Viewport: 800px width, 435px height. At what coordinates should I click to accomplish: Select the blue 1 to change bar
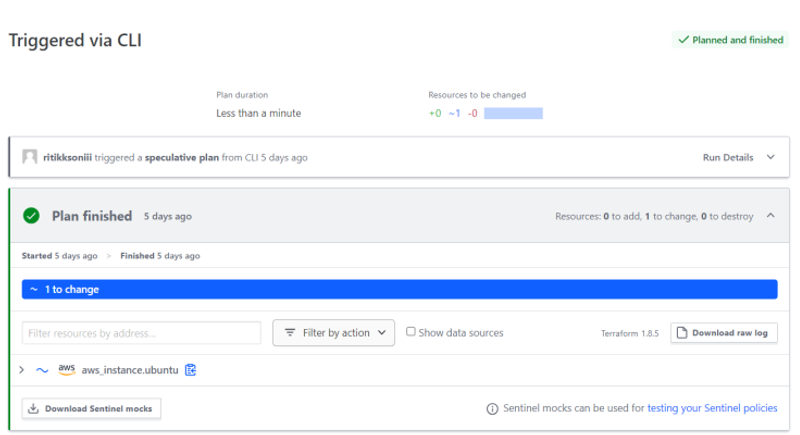pos(399,289)
